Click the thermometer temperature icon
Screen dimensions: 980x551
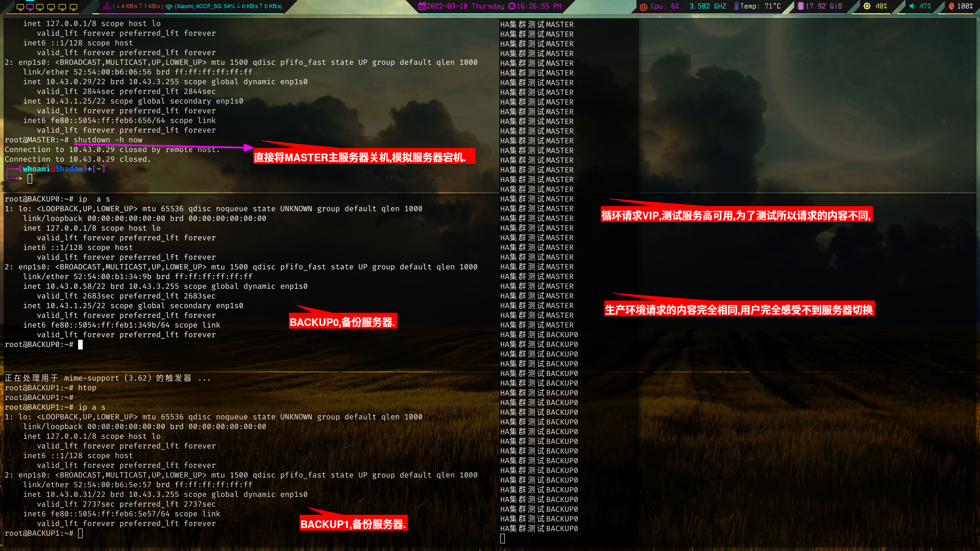click(x=736, y=6)
